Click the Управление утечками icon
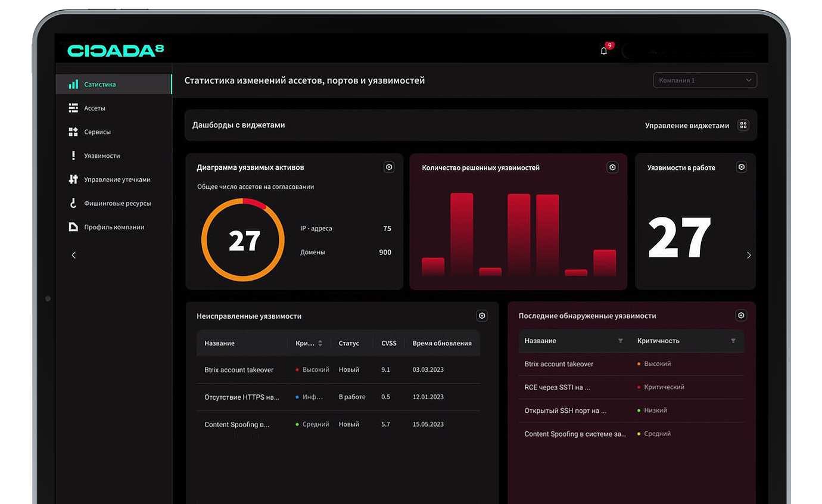 click(x=73, y=179)
